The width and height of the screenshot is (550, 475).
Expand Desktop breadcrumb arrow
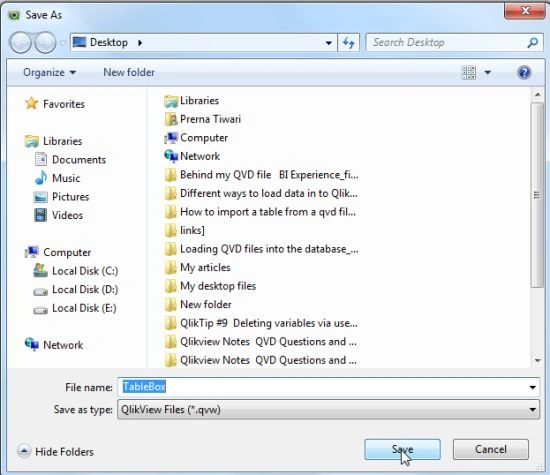140,43
